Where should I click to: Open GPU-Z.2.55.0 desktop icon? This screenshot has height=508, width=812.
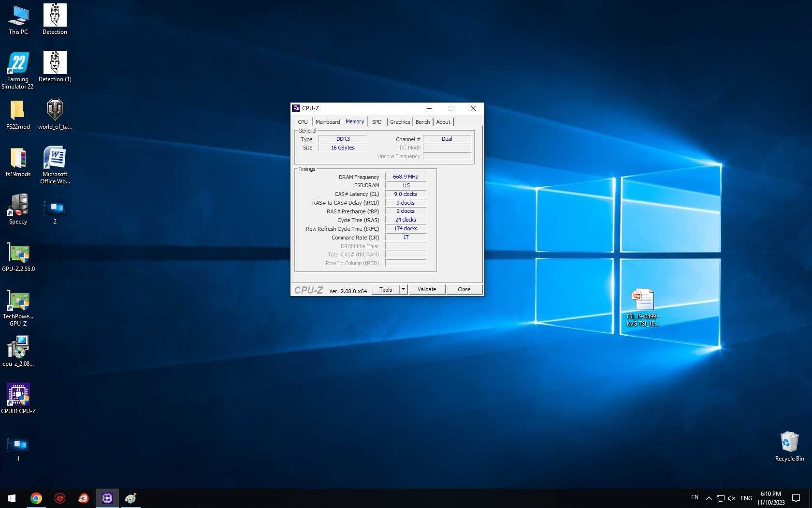(18, 257)
